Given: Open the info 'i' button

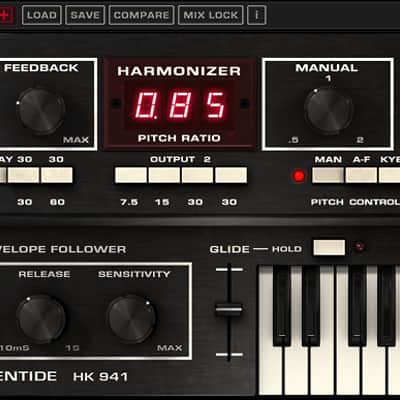Looking at the screenshot, I should click(257, 15).
